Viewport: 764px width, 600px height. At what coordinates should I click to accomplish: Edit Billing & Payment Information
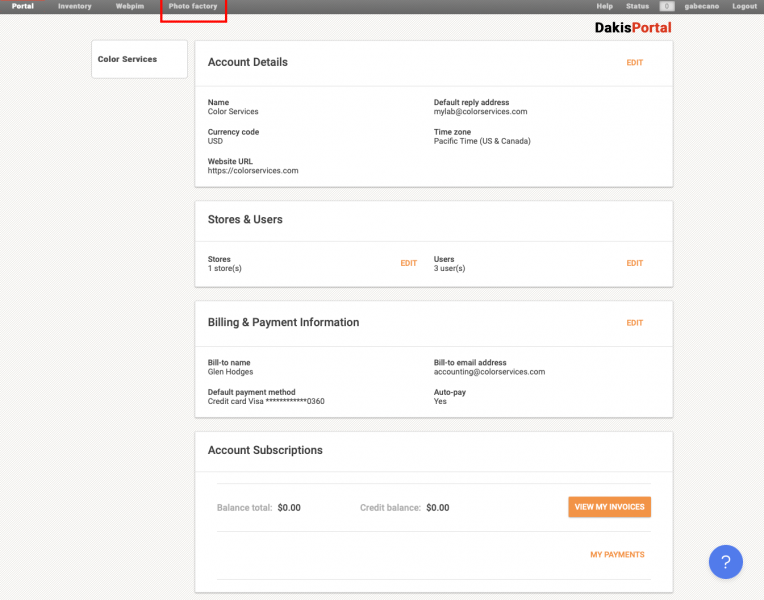(634, 323)
